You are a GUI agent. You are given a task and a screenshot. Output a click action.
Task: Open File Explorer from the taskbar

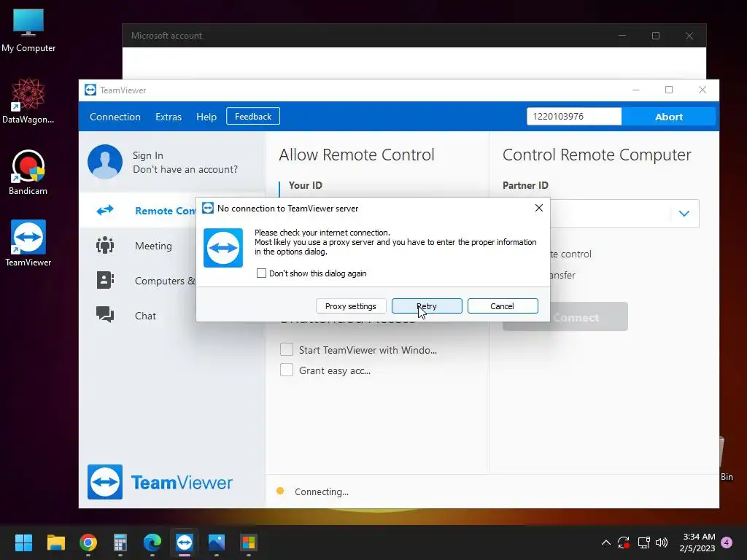coord(55,542)
